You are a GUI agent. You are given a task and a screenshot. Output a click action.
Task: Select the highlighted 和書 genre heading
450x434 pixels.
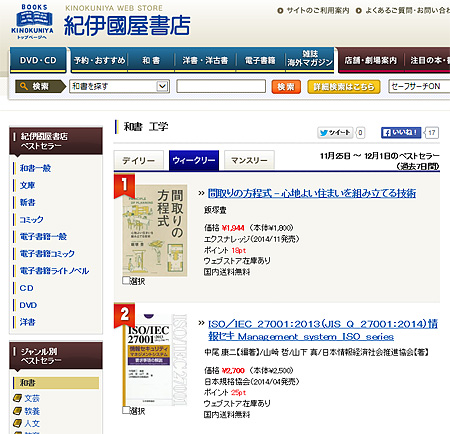56,383
